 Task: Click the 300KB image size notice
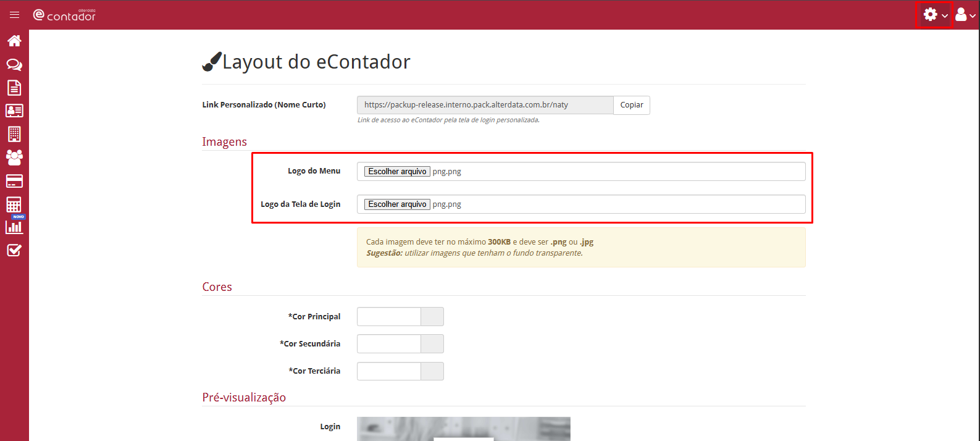(480, 242)
